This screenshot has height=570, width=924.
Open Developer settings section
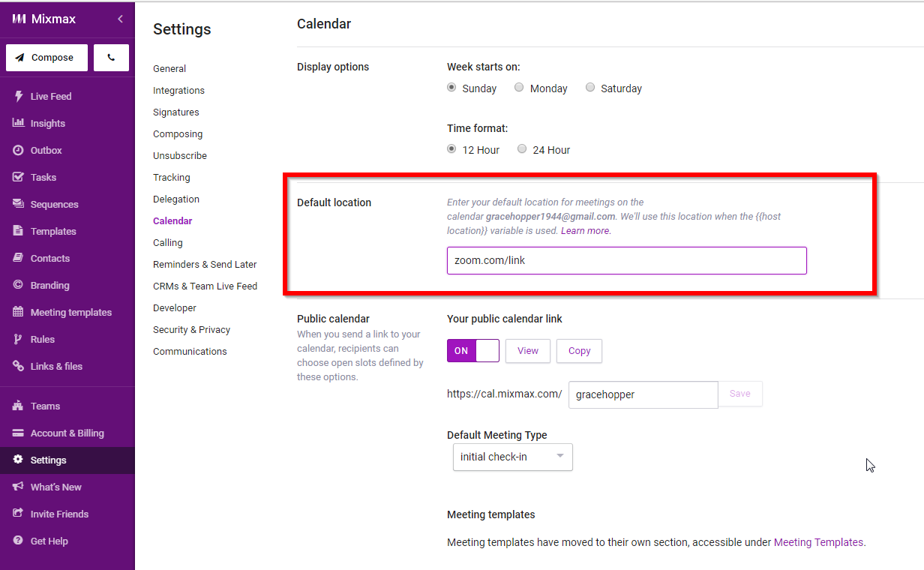click(175, 307)
